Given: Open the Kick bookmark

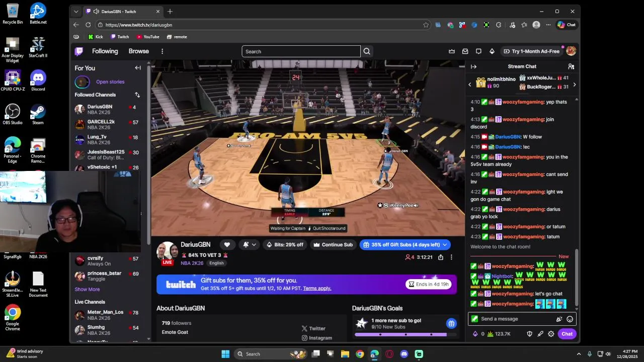Looking at the screenshot, I should pyautogui.click(x=95, y=37).
